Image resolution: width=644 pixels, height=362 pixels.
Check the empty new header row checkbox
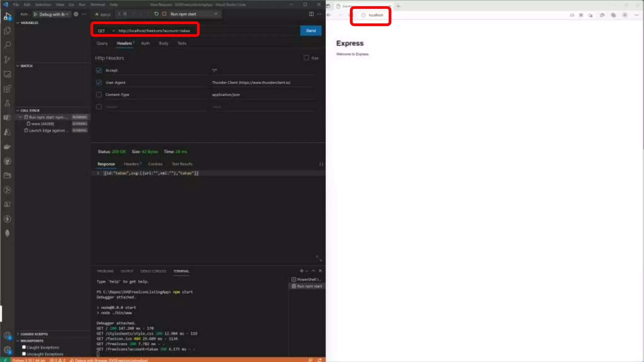[x=99, y=107]
